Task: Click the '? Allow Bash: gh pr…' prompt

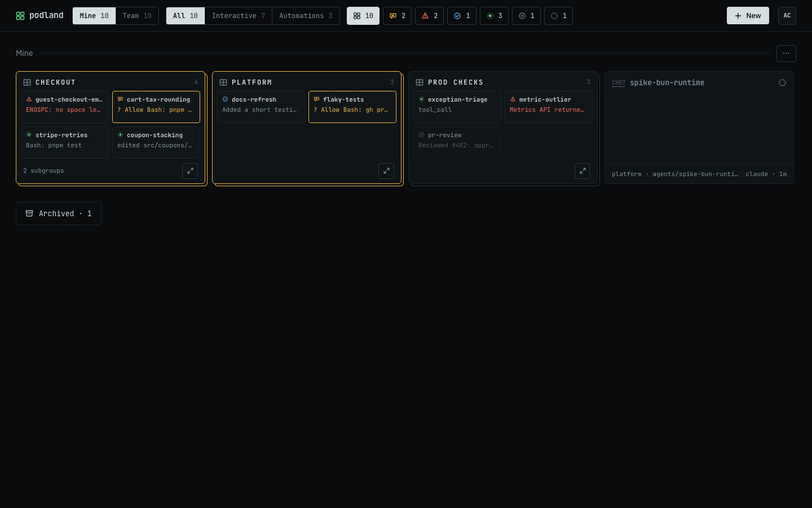Action: pos(351,110)
